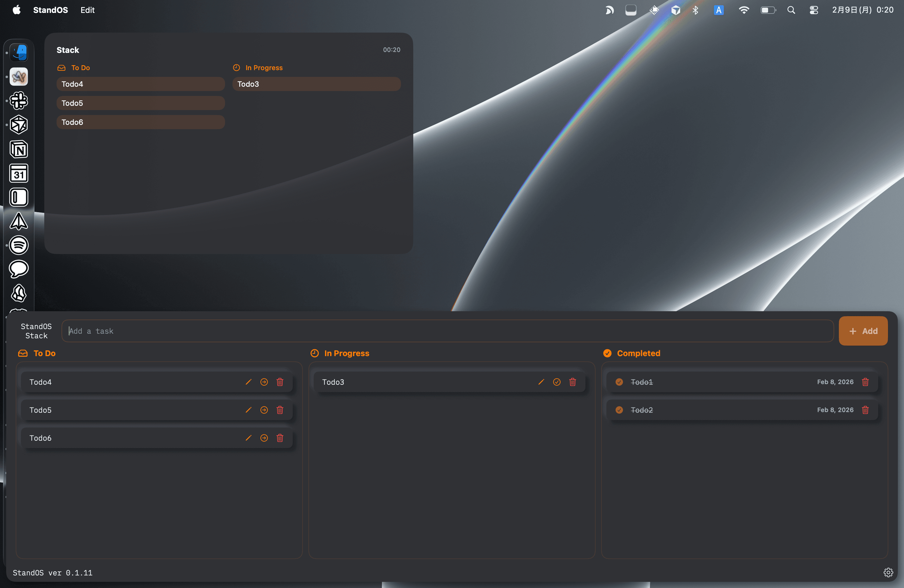Delete Todo3 using its trash icon
Screen dimensions: 904x588
coord(573,382)
